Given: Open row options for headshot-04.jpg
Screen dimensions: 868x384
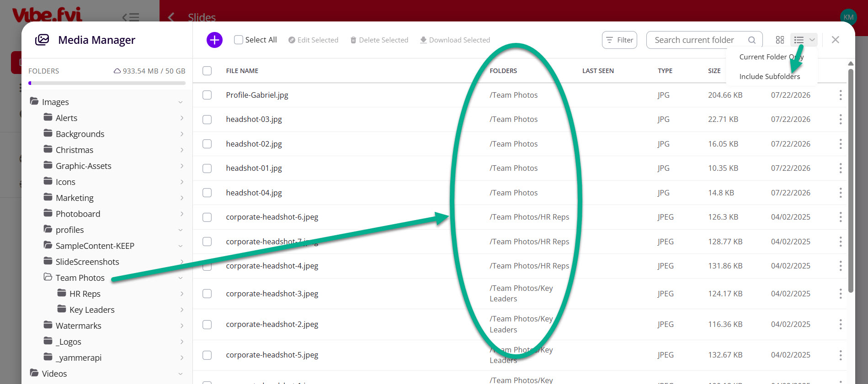Looking at the screenshot, I should pyautogui.click(x=840, y=193).
